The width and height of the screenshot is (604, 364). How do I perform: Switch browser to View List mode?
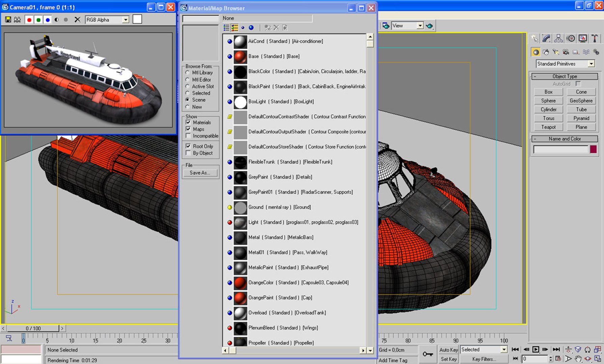(226, 28)
